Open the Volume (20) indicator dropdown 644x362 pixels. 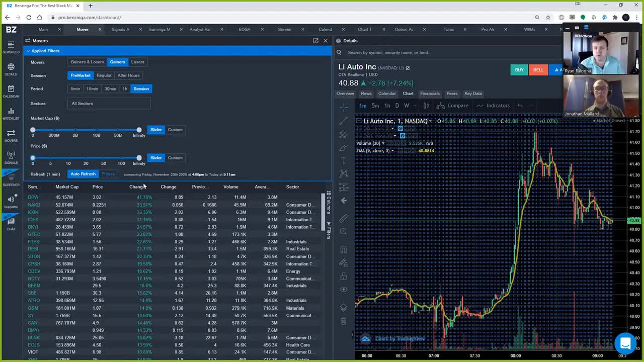383,143
